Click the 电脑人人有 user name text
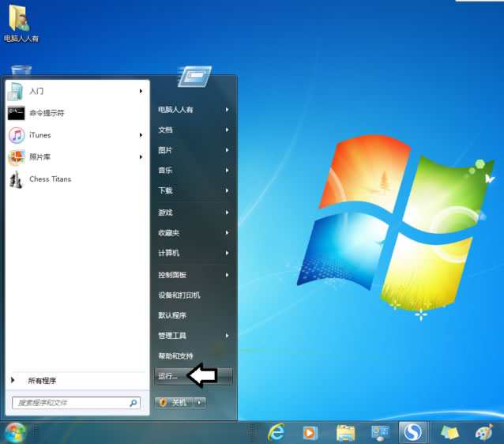The width and height of the screenshot is (504, 444). pyautogui.click(x=175, y=110)
